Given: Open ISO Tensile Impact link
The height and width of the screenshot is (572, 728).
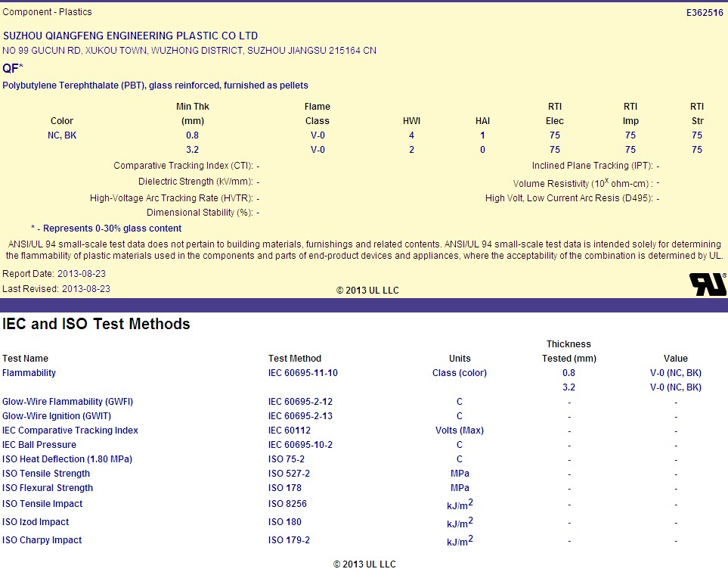Looking at the screenshot, I should (42, 504).
